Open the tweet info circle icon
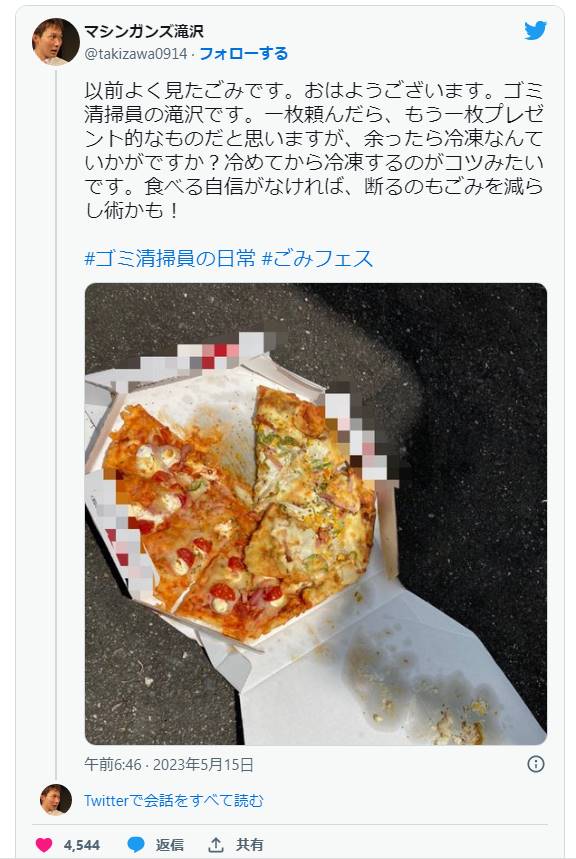576x859 pixels. (535, 764)
